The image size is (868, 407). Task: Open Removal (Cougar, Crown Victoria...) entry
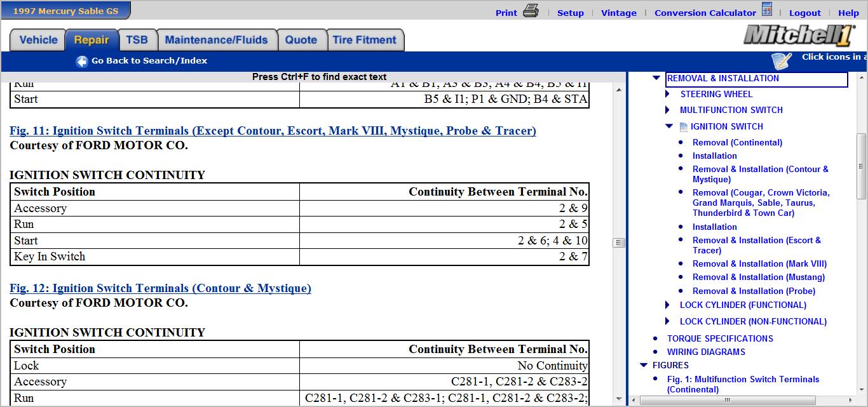761,203
